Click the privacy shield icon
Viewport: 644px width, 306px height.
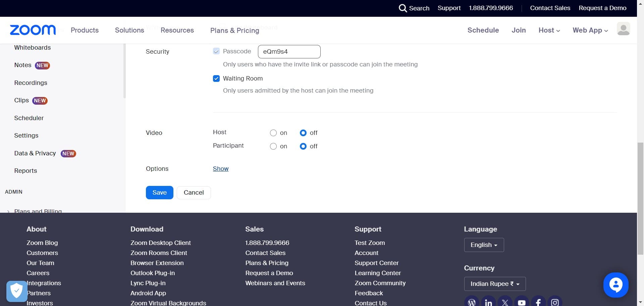click(16, 291)
